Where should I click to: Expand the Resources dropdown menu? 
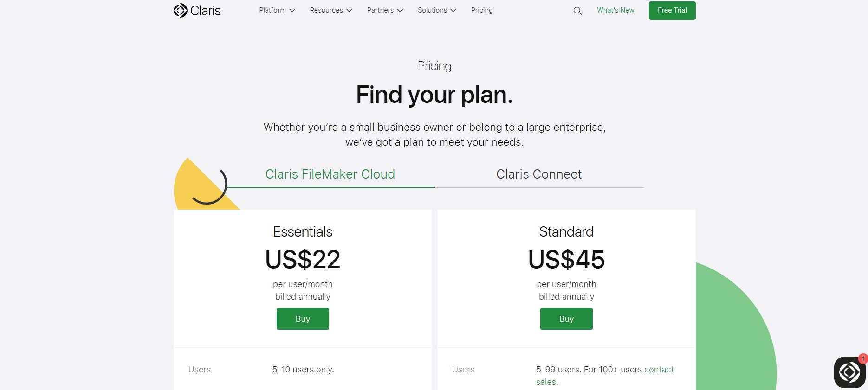click(x=330, y=10)
